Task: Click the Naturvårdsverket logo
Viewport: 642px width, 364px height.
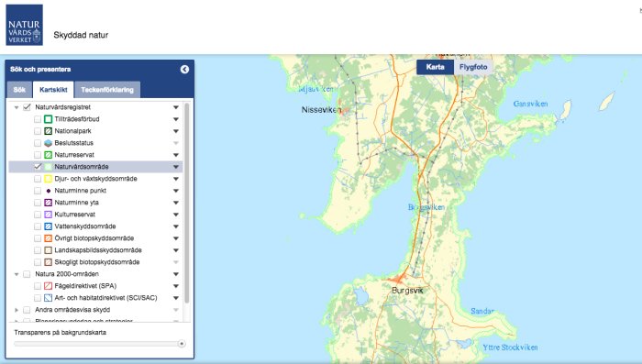Action: click(24, 25)
